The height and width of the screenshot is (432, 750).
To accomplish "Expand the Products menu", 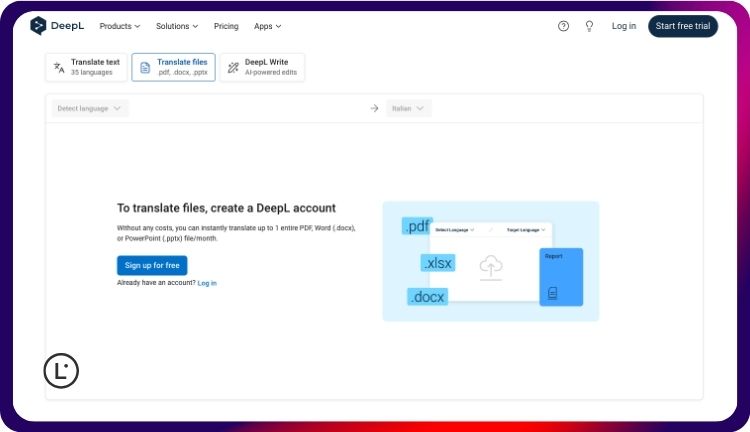I will 120,26.
